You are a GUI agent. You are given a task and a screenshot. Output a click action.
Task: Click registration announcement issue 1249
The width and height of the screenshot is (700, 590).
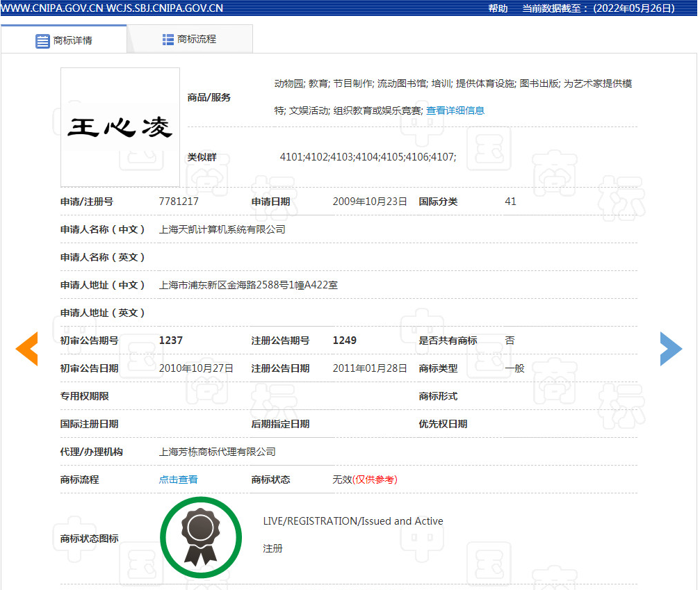coord(345,340)
